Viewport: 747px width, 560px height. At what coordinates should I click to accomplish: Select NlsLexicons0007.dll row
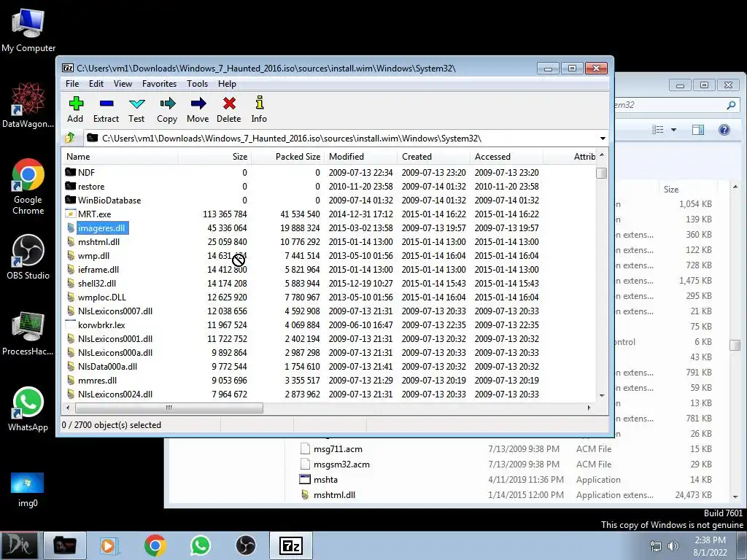[x=329, y=311]
